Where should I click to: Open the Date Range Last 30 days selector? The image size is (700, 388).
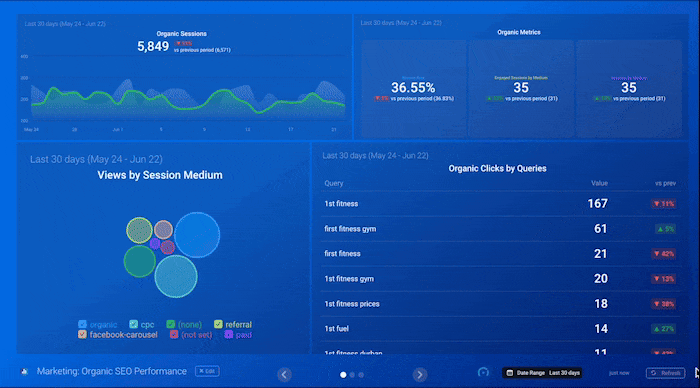point(542,373)
